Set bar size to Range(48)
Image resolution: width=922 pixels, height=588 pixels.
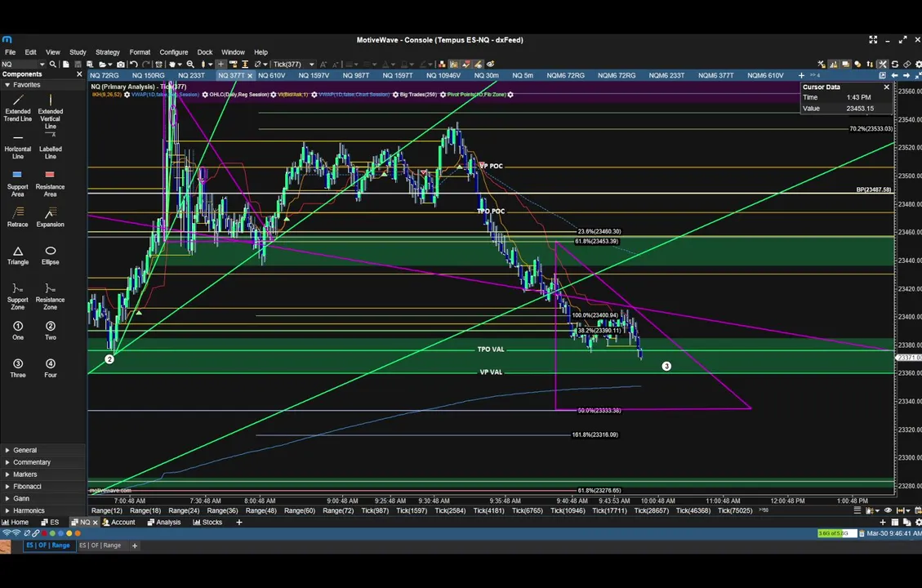261,510
